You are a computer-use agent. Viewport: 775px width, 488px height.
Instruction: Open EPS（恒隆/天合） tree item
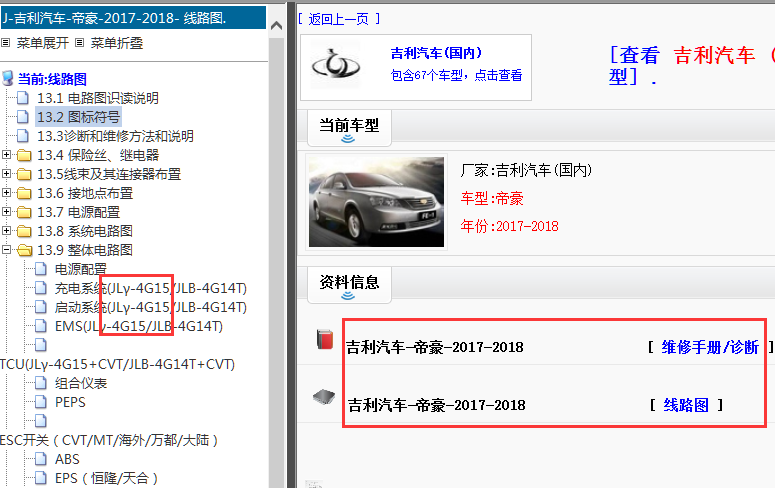point(107,479)
